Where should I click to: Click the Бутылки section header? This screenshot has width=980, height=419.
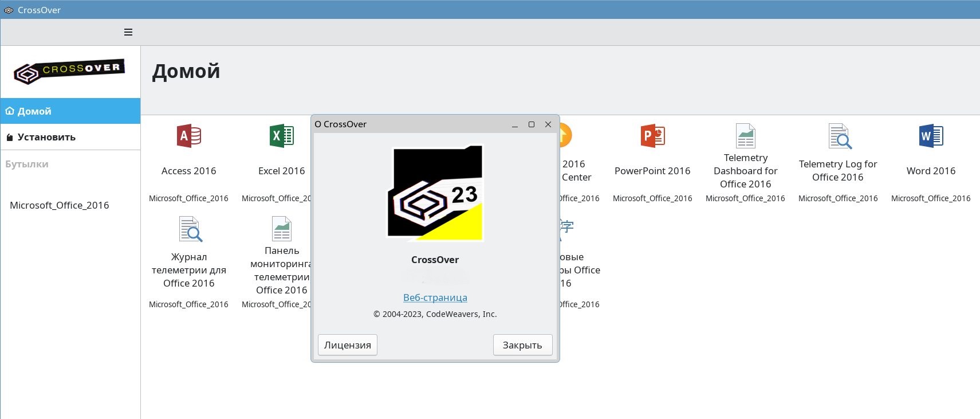pos(27,164)
